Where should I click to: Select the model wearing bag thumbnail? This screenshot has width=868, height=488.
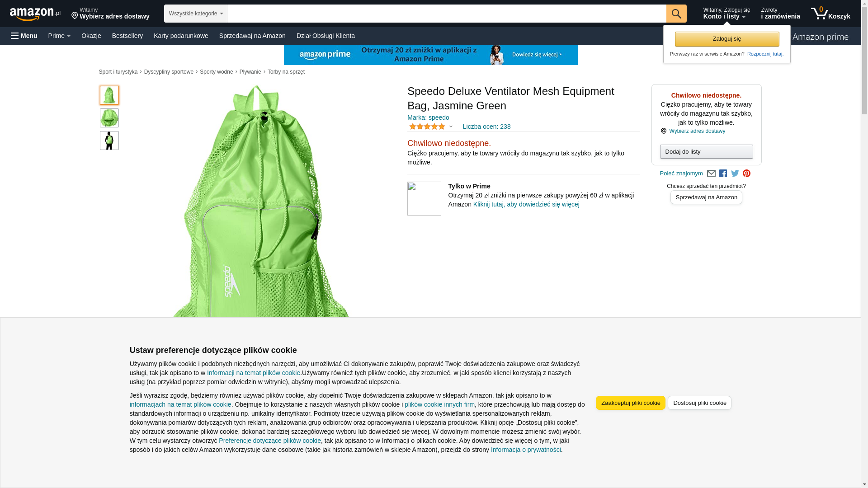(x=109, y=141)
